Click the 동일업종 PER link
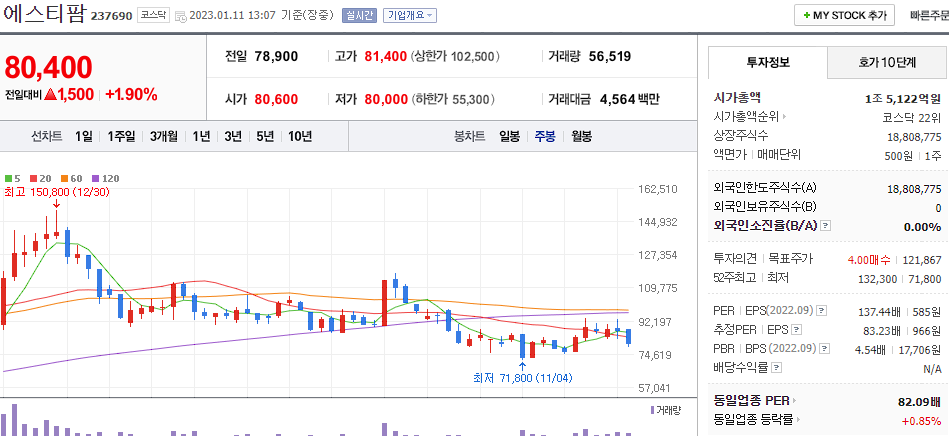Viewport: 949px width, 436px height. pyautogui.click(x=751, y=400)
